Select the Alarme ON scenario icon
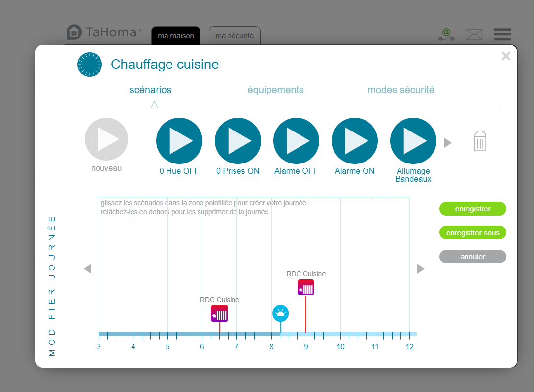 [x=355, y=141]
